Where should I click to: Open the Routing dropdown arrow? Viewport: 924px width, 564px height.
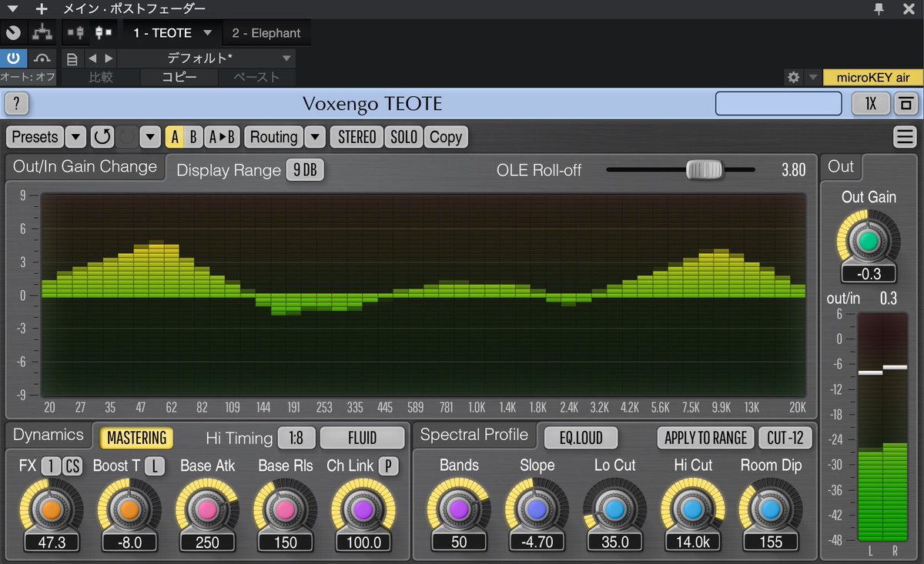315,137
